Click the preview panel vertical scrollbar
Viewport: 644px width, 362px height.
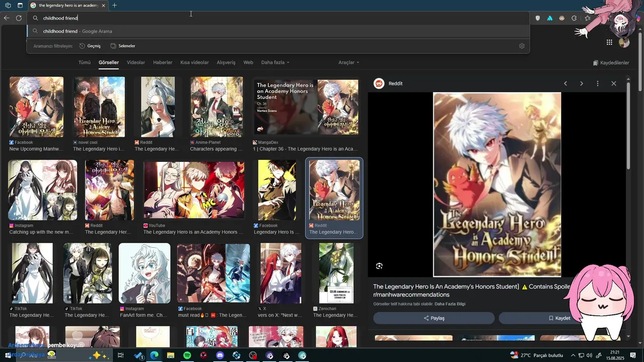[628, 126]
